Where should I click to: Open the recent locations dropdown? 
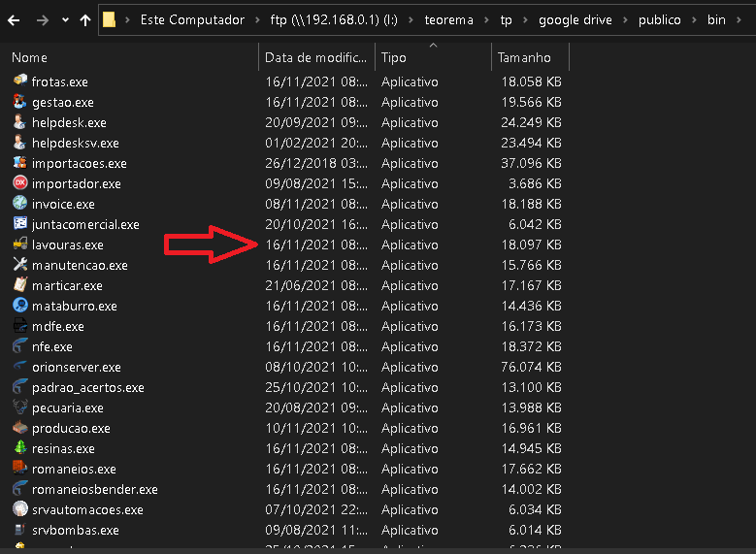pyautogui.click(x=66, y=20)
